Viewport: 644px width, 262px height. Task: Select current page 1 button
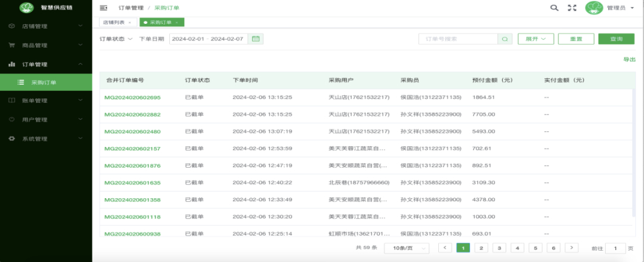tap(463, 248)
